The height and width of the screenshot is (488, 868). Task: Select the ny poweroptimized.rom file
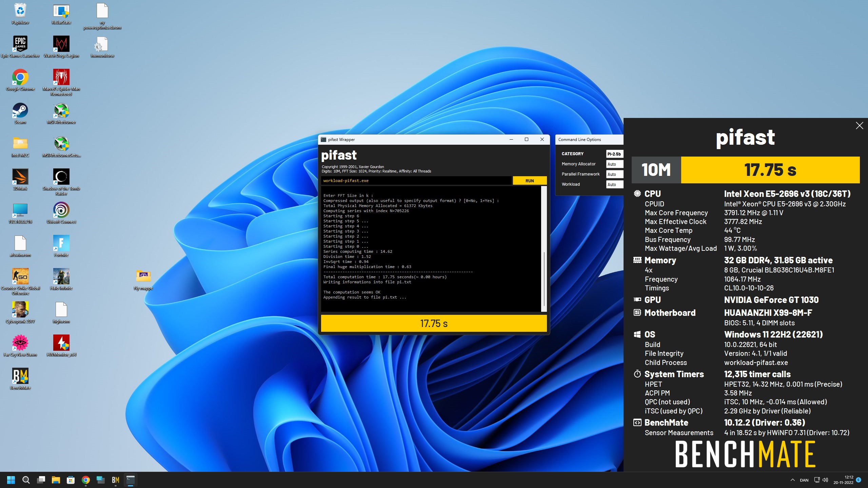(x=102, y=16)
